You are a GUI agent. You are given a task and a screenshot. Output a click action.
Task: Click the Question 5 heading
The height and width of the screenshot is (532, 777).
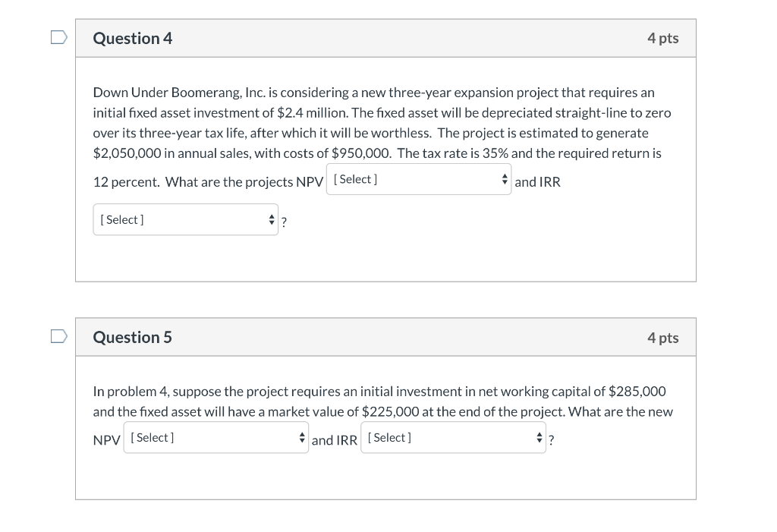click(133, 337)
